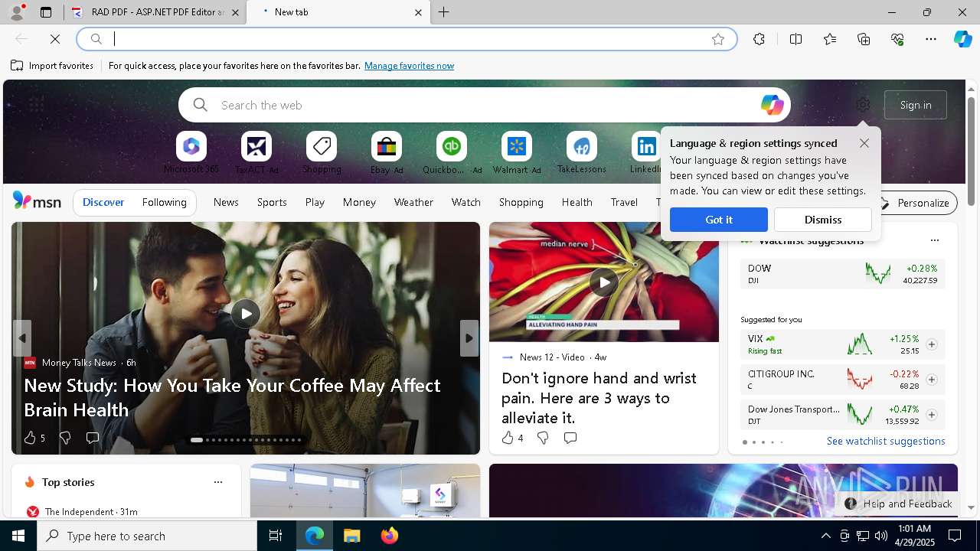Open Help and Feedback
Viewport: 980px width, 551px height.
(899, 504)
